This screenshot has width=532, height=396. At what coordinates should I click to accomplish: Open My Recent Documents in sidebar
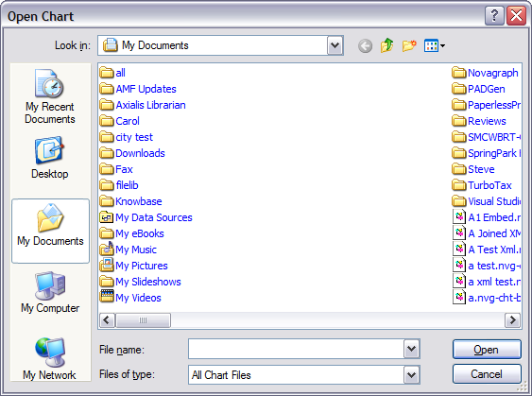tap(50, 96)
